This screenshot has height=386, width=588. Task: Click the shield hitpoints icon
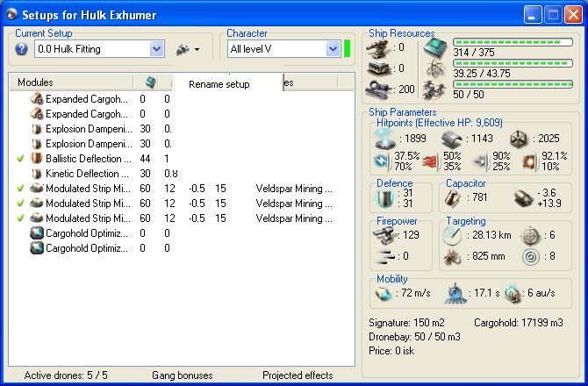pyautogui.click(x=385, y=139)
